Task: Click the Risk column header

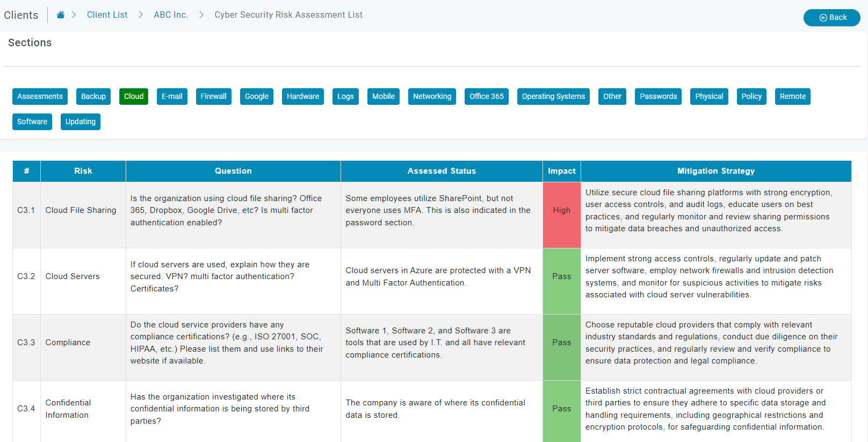Action: point(83,171)
